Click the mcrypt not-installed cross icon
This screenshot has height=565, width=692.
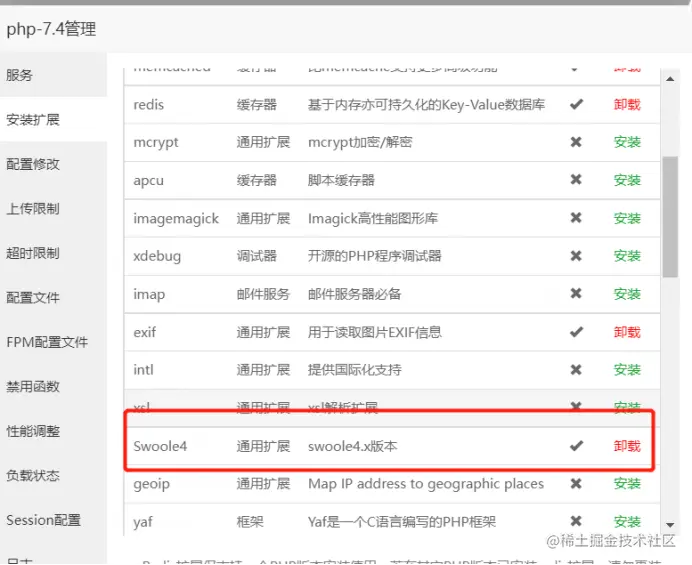(x=576, y=142)
